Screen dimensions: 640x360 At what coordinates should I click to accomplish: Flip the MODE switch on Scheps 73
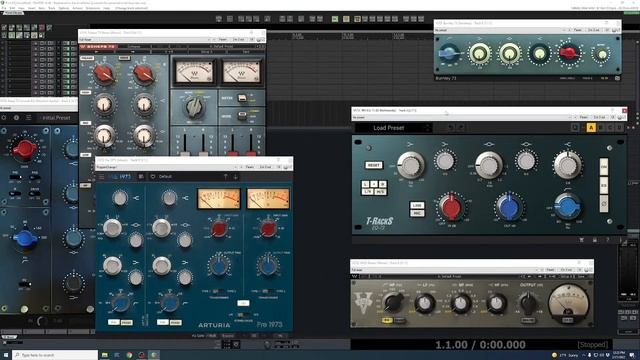[242, 116]
